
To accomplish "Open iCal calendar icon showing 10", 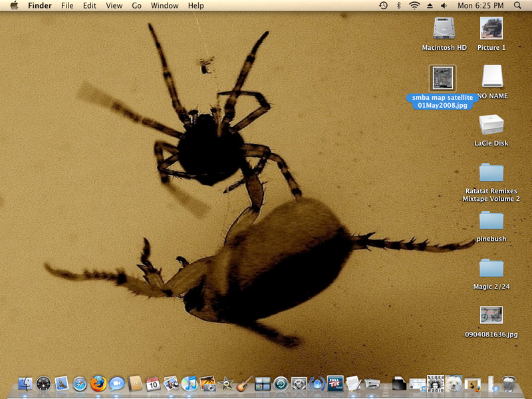I will tap(153, 384).
